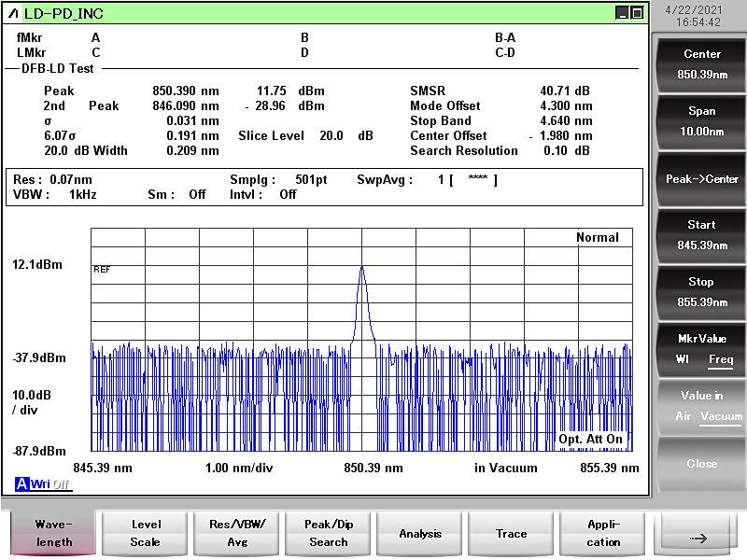Select the Wavelength function tab
This screenshot has height=560, width=747.
53,534
